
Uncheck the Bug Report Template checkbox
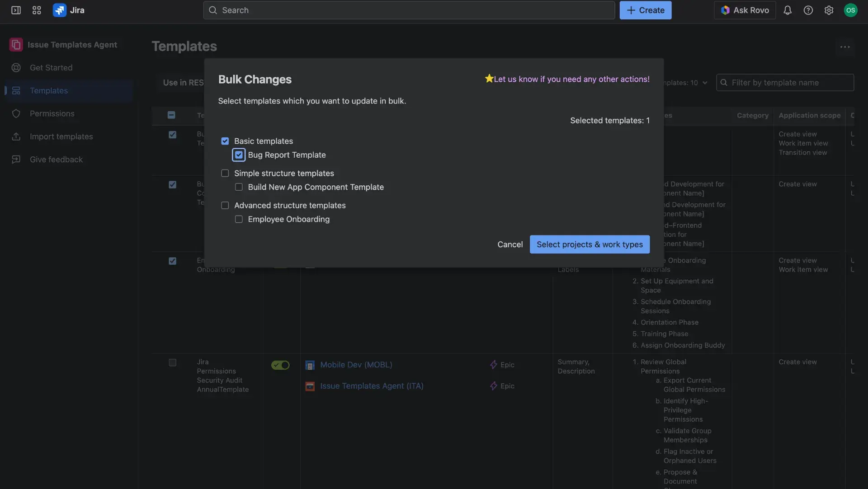pos(239,155)
